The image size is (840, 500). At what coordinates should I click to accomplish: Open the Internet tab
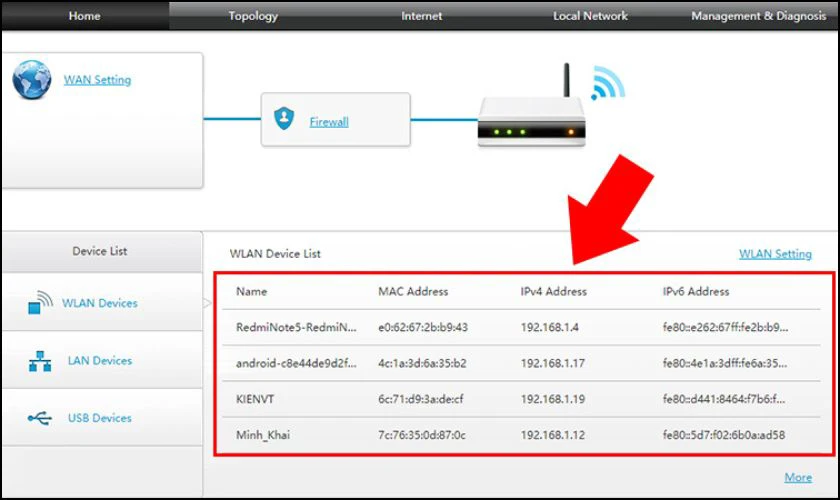point(422,16)
